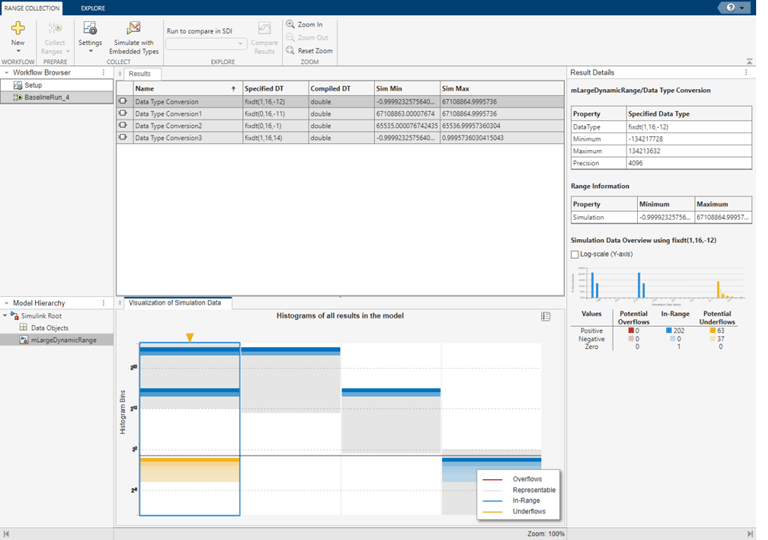
Task: Click the orange Potential Underflows swatch
Action: pyautogui.click(x=713, y=331)
